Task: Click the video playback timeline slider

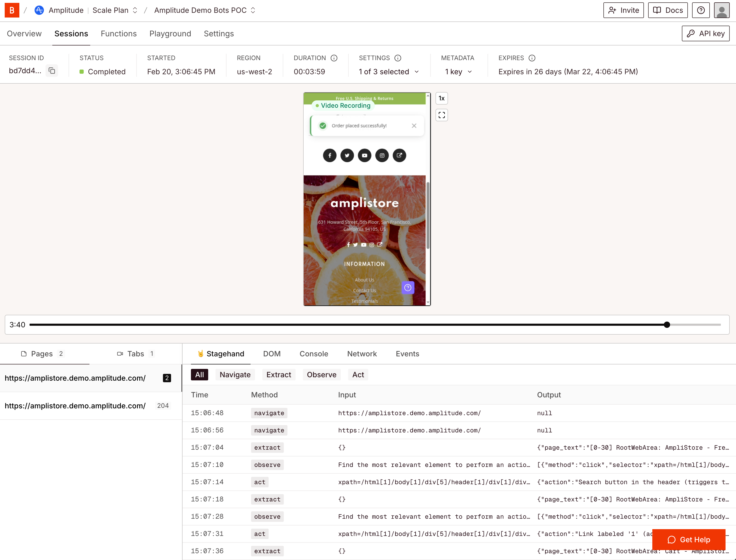Action: [x=375, y=325]
